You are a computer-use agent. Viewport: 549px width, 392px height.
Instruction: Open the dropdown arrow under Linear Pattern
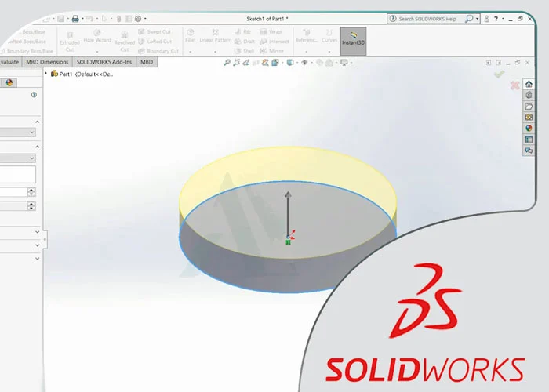216,52
